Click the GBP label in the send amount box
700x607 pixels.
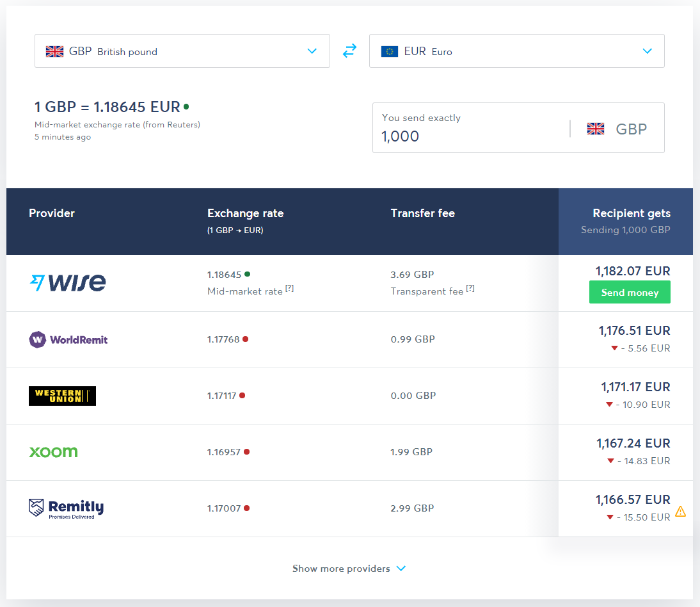click(x=632, y=129)
